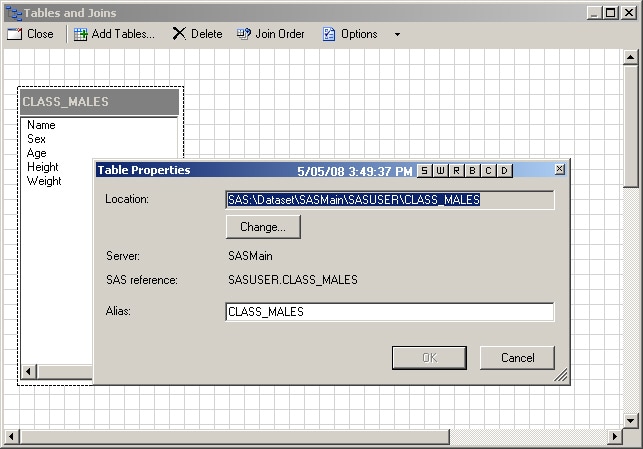The height and width of the screenshot is (449, 643).
Task: Click the CLASS_MALES table left scroll arrow
Action: (28, 372)
